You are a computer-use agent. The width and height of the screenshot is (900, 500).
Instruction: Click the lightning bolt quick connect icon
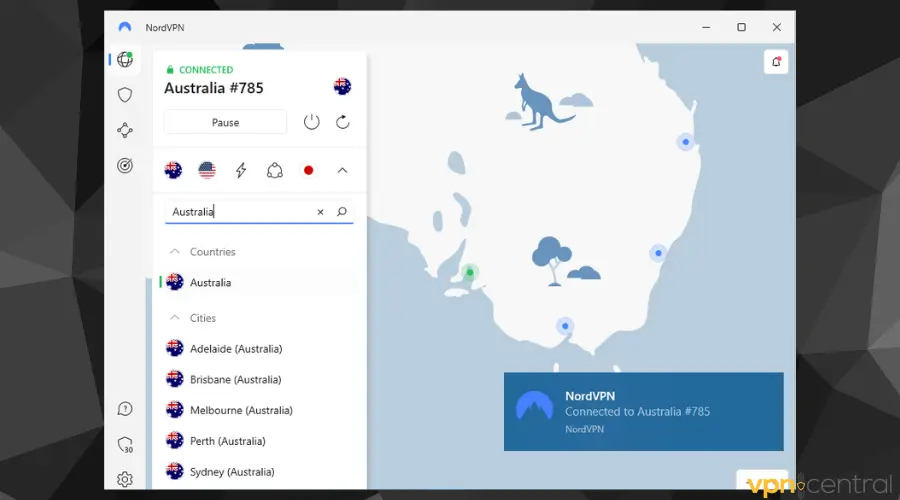[241, 170]
